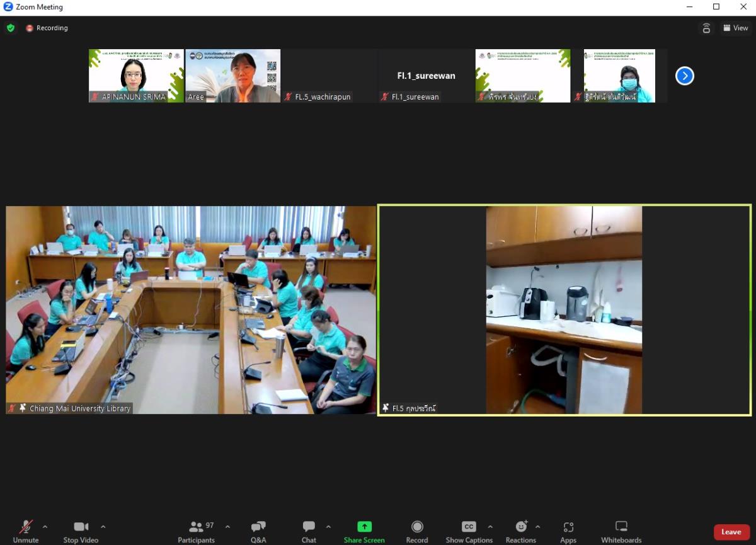Open the Participants list
Image resolution: width=756 pixels, height=545 pixels.
click(197, 531)
